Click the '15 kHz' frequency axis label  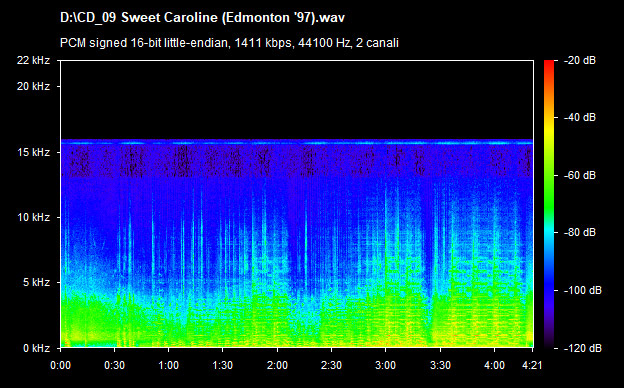[33, 152]
